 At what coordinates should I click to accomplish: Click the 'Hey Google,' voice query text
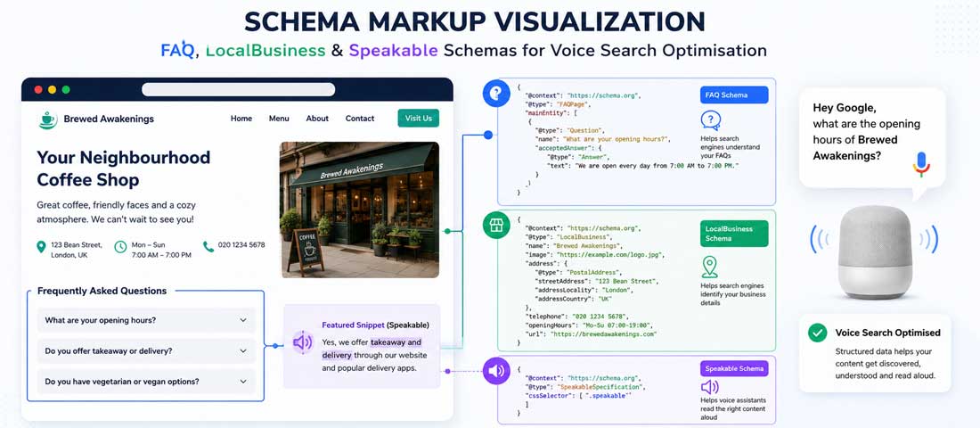[845, 108]
